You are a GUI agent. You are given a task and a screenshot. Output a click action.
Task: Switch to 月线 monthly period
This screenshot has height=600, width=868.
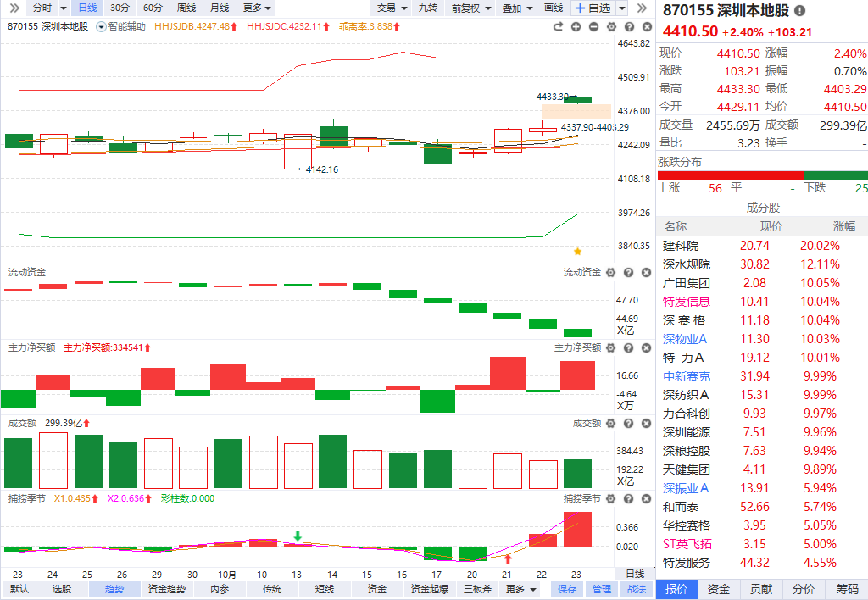(x=220, y=8)
